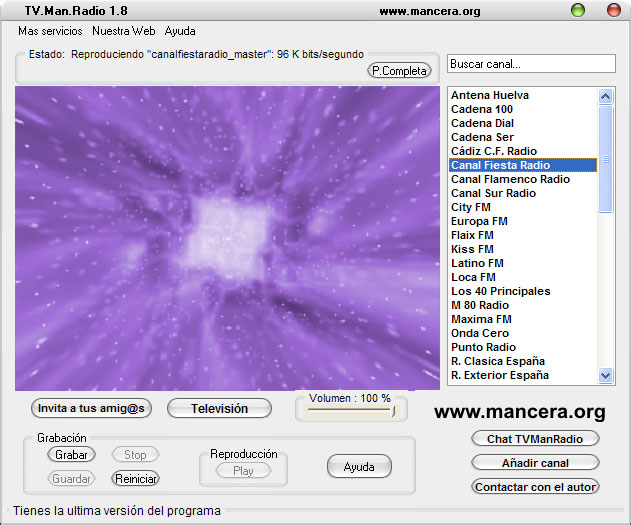This screenshot has height=525, width=631.
Task: Open Chat TVManRadio
Action: [x=535, y=439]
